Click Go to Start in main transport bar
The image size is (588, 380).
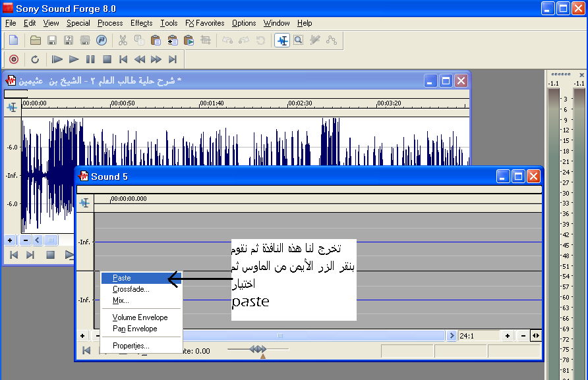click(x=123, y=59)
